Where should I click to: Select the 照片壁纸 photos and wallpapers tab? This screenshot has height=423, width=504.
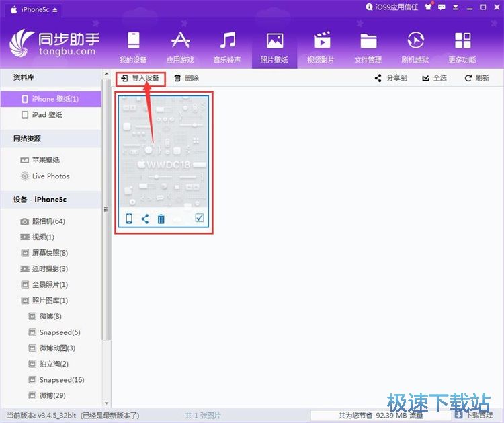pos(274,48)
